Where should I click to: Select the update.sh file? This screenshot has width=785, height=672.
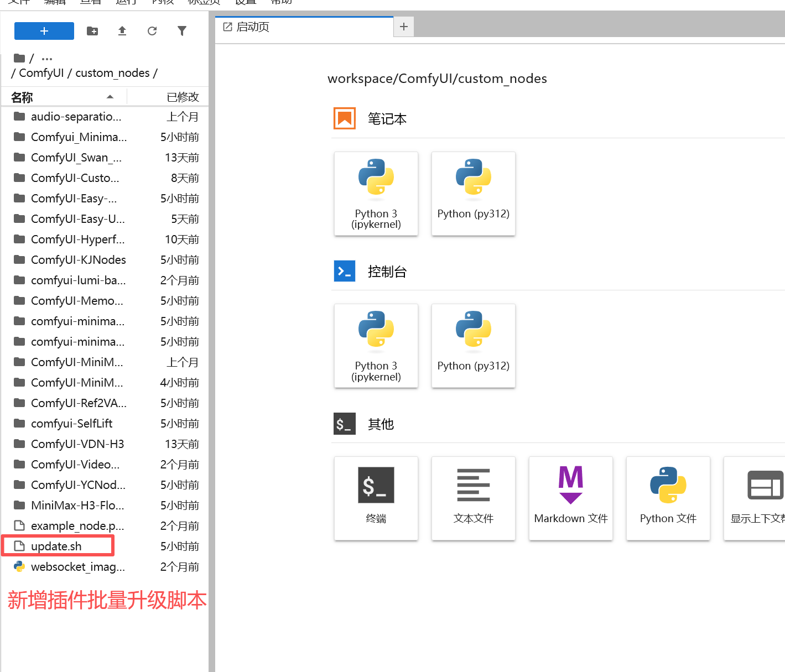tap(105, 546)
